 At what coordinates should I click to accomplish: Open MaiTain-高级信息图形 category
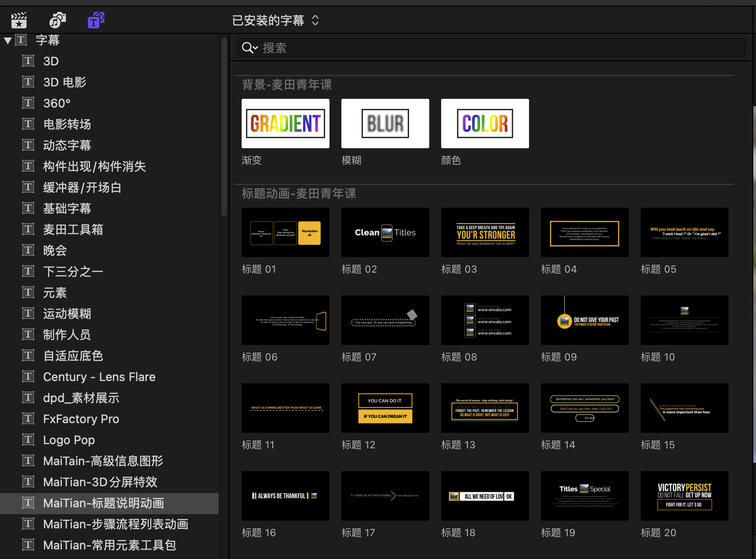[x=110, y=461]
